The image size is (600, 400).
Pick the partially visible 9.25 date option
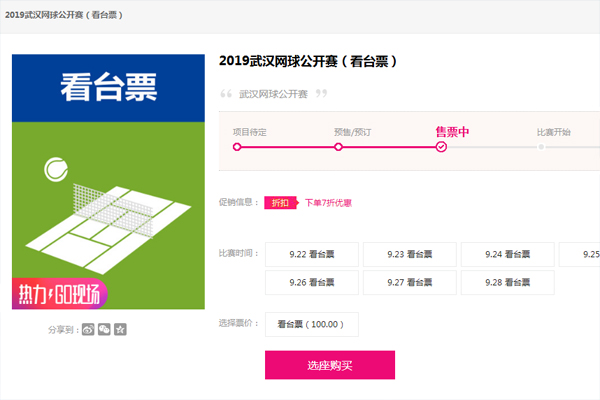580,254
